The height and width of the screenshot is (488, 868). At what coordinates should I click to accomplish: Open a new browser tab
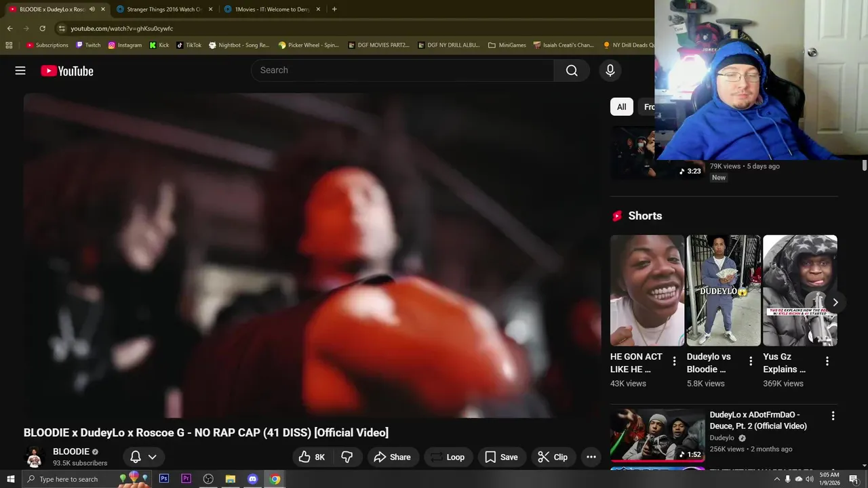[334, 9]
